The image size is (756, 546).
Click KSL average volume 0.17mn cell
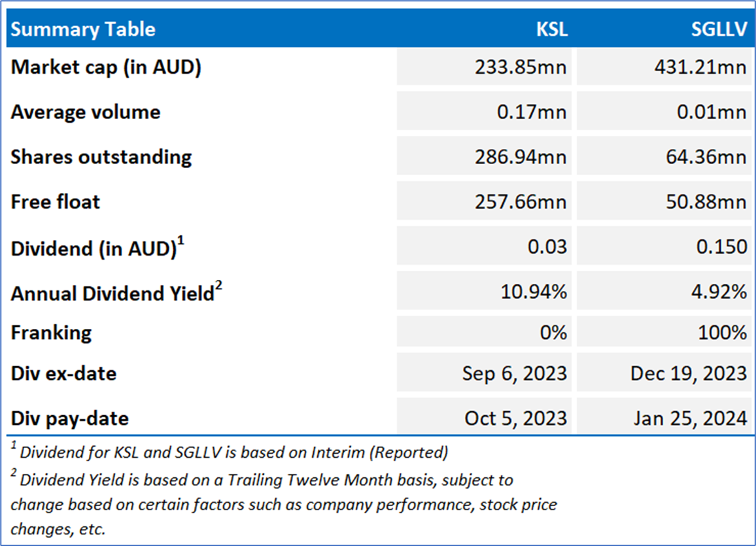click(530, 112)
